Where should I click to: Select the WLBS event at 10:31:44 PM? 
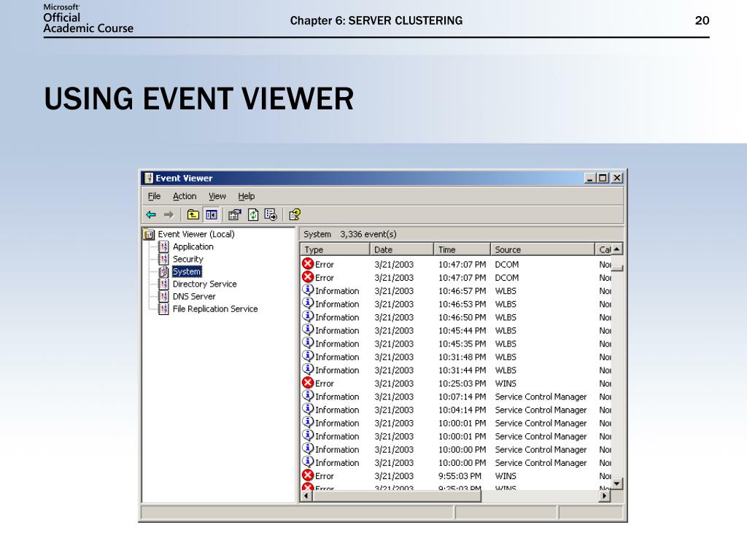456,370
